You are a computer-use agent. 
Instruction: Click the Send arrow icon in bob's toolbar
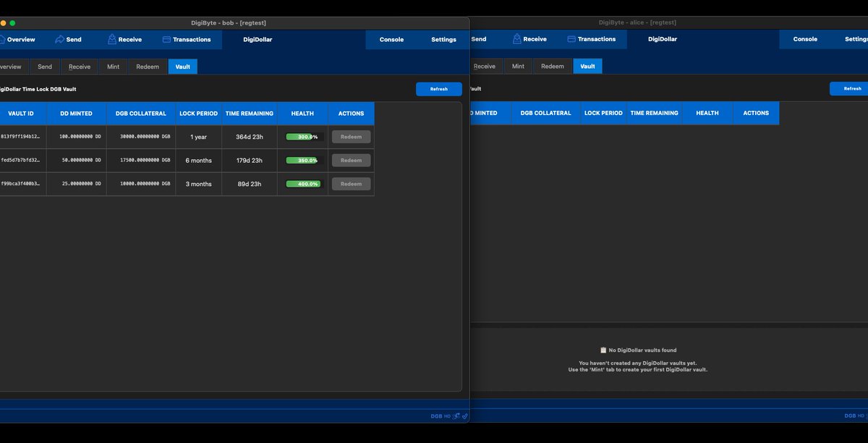coord(59,39)
